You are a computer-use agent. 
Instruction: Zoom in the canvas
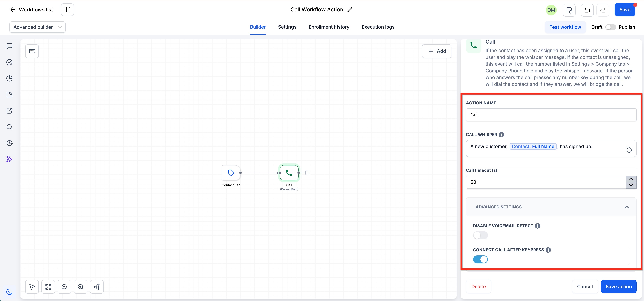tap(81, 287)
